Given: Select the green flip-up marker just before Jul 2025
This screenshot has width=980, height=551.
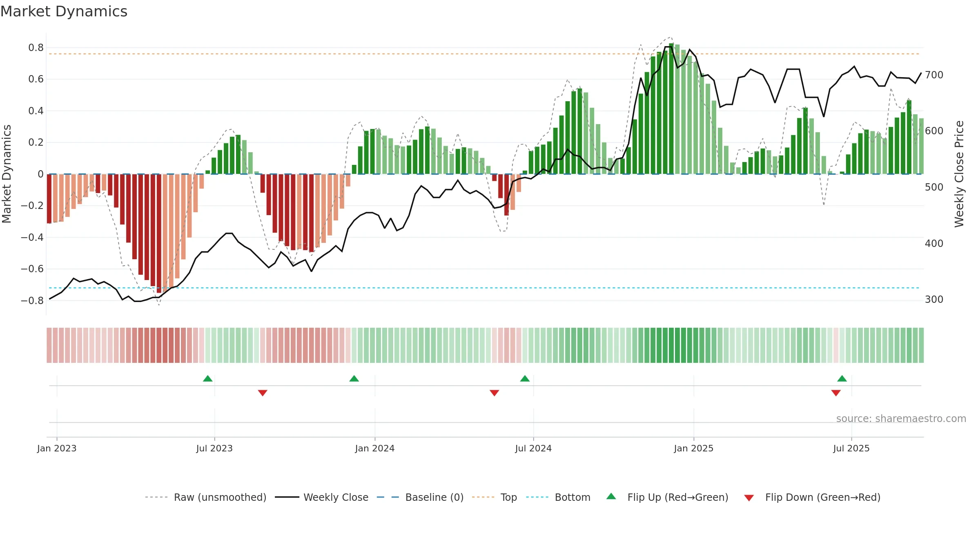Looking at the screenshot, I should click(x=842, y=378).
